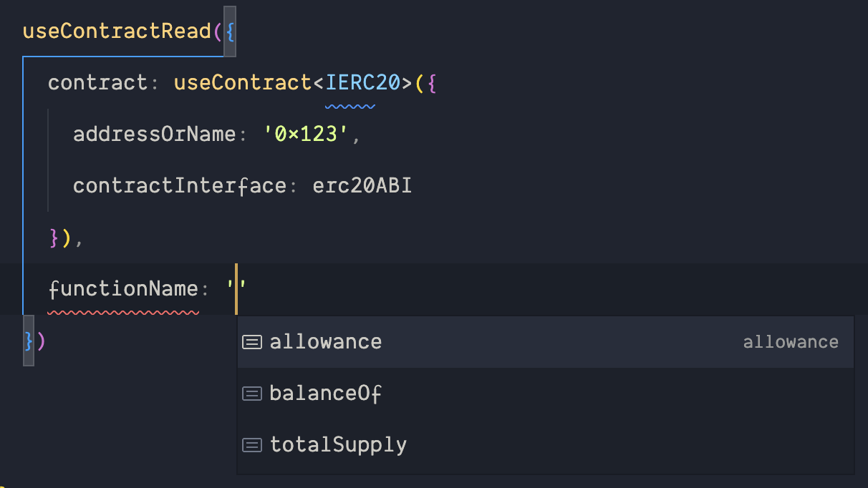Viewport: 868px width, 488px height.
Task: Click the red squiggle under functionName
Action: click(x=122, y=311)
